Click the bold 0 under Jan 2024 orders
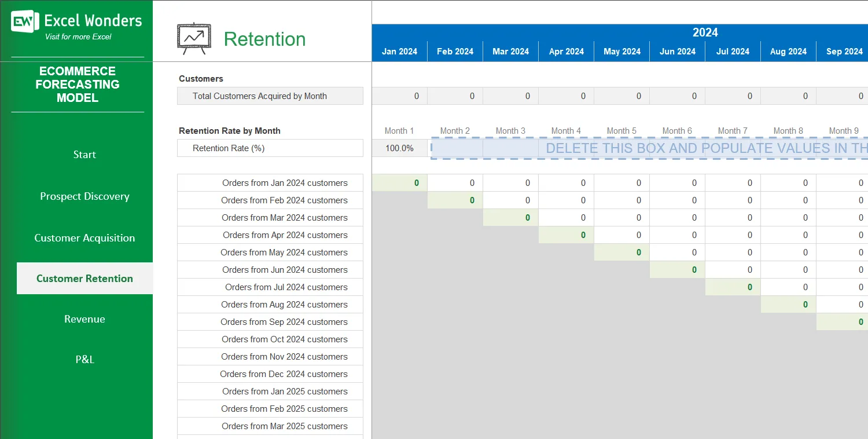The image size is (868, 439). click(x=418, y=182)
